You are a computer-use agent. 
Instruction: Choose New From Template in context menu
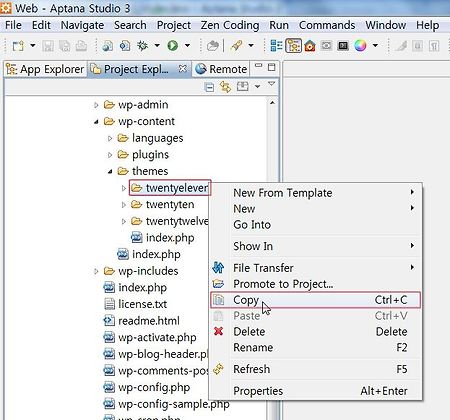click(316, 193)
